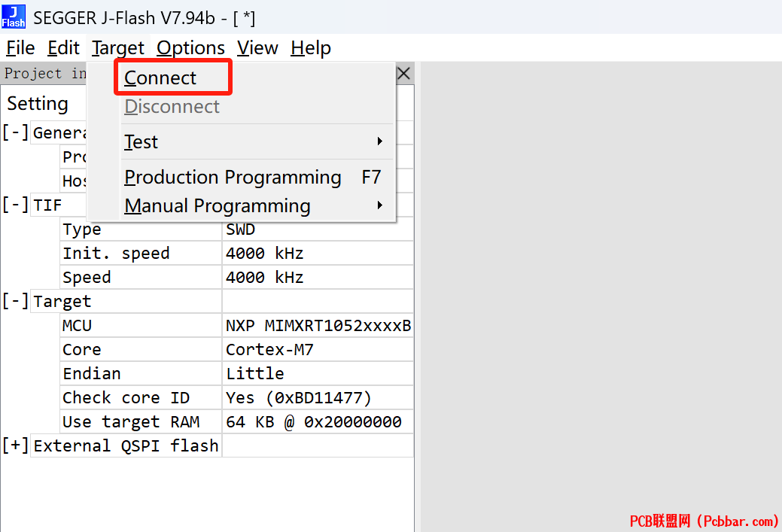Select the Speed setting label
The width and height of the screenshot is (782, 532).
tap(87, 277)
